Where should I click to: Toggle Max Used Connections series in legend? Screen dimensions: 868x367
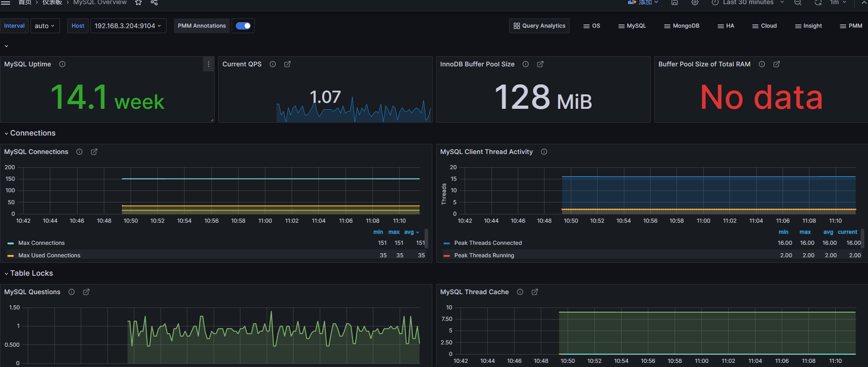49,255
